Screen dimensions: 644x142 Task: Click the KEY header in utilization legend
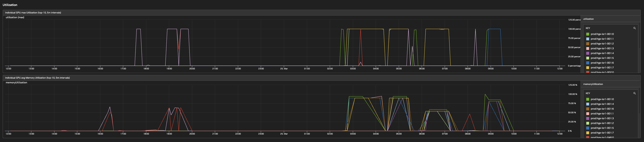coord(588,28)
